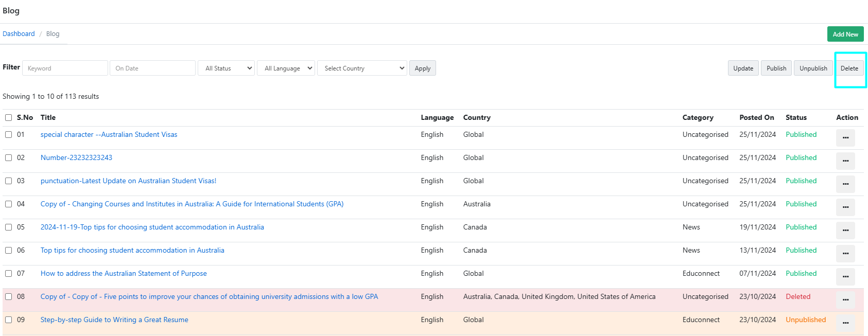
Task: Open action menu for row 07
Action: [x=845, y=276]
